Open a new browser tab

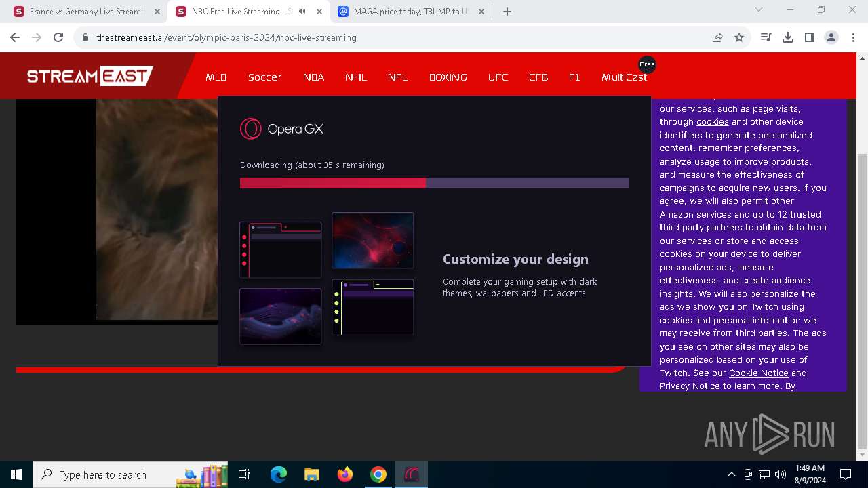507,12
